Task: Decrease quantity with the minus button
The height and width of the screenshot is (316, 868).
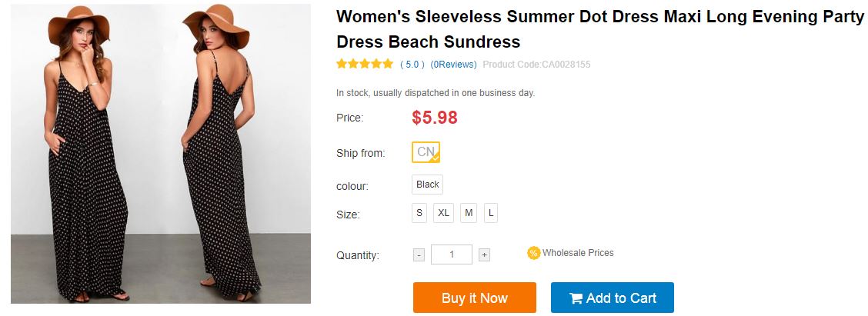Action: tap(419, 255)
